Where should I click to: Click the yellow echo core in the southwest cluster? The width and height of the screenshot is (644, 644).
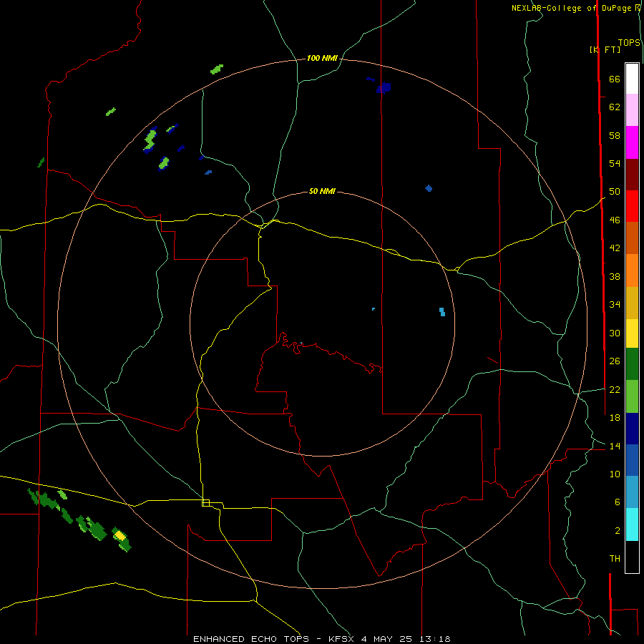[x=119, y=535]
